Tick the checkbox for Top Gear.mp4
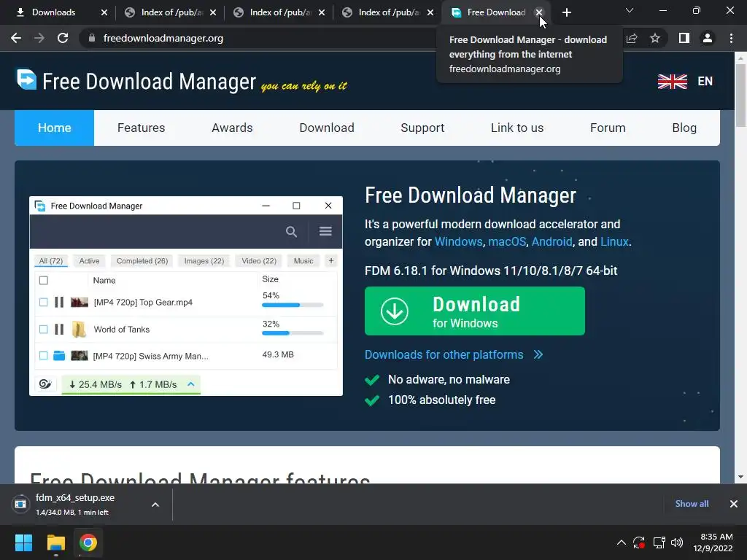Viewport: 747px width, 560px height. (x=43, y=302)
